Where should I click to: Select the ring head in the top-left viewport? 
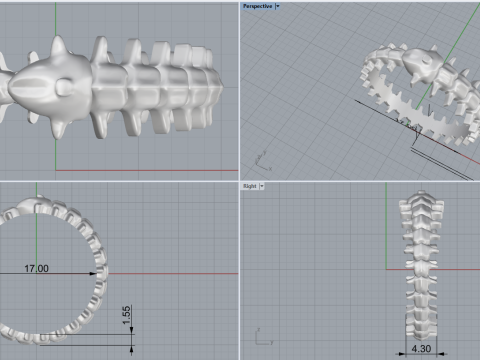tap(50, 87)
